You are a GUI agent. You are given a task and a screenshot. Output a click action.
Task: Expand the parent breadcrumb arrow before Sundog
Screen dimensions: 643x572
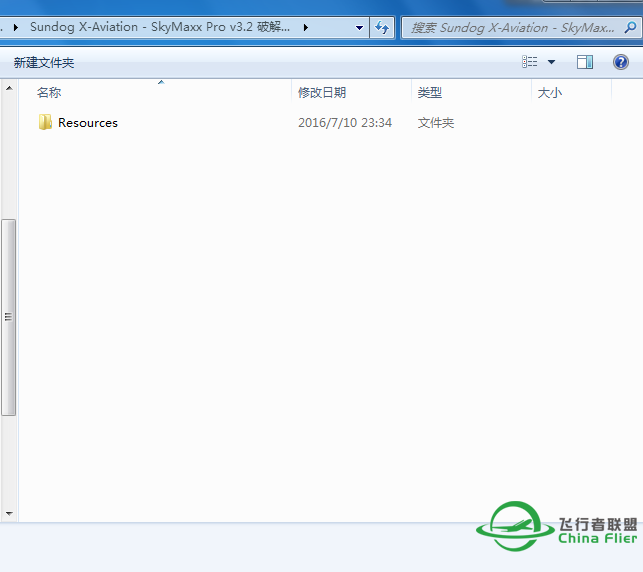(16, 27)
